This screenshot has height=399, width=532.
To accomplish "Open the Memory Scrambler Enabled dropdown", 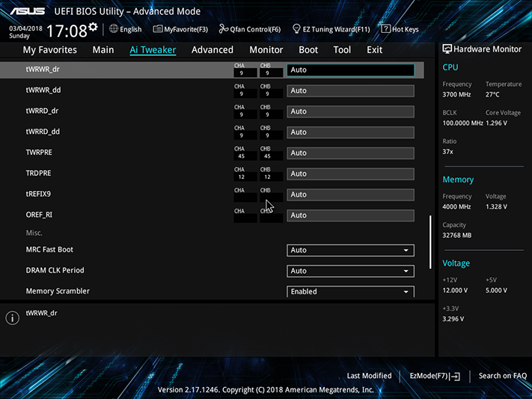I will tap(350, 291).
